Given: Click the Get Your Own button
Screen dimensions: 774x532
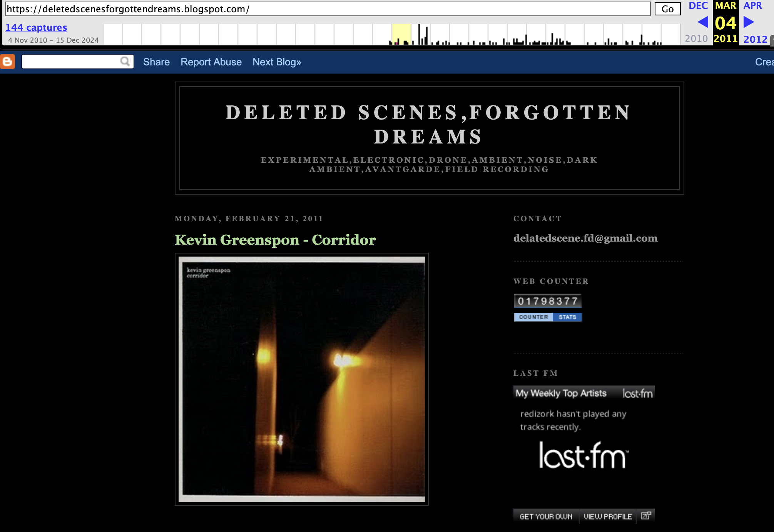Looking at the screenshot, I should (x=546, y=516).
